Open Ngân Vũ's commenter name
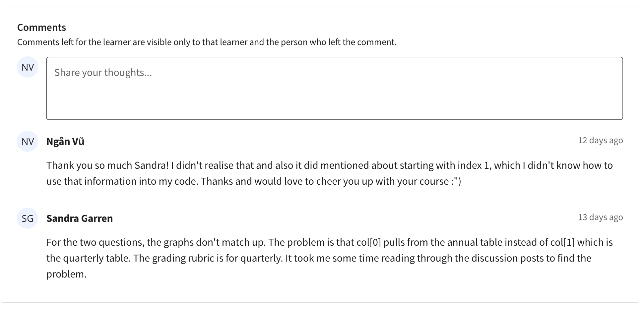Viewport: 644px width, 309px height. (65, 142)
